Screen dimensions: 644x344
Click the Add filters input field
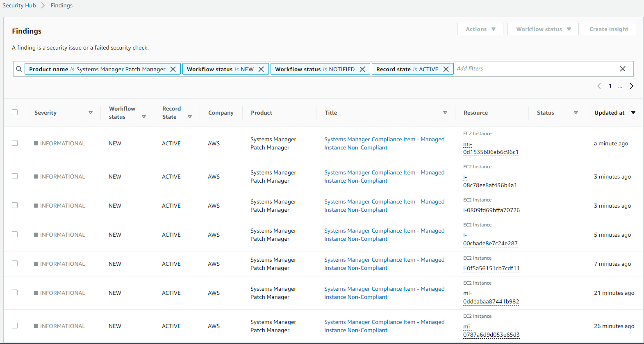coord(533,69)
